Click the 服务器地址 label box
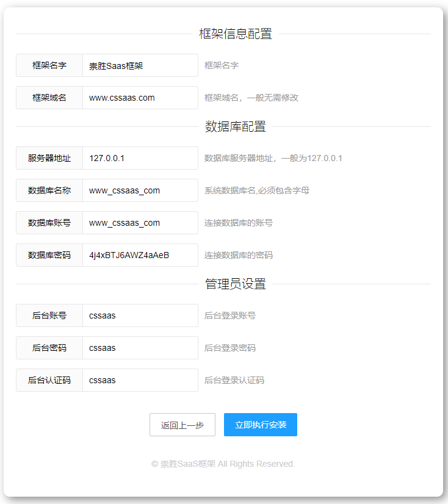Viewport: 448px width, 504px height. [49, 158]
